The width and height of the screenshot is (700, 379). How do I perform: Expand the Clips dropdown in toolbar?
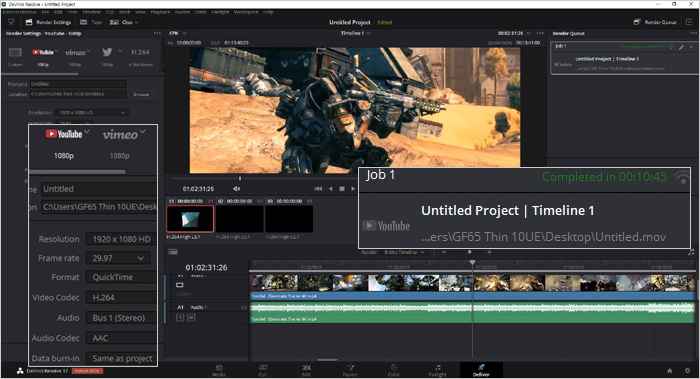(124, 22)
